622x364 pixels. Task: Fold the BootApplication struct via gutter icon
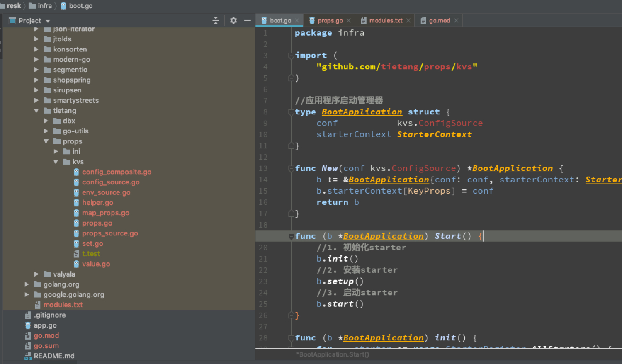pyautogui.click(x=291, y=112)
